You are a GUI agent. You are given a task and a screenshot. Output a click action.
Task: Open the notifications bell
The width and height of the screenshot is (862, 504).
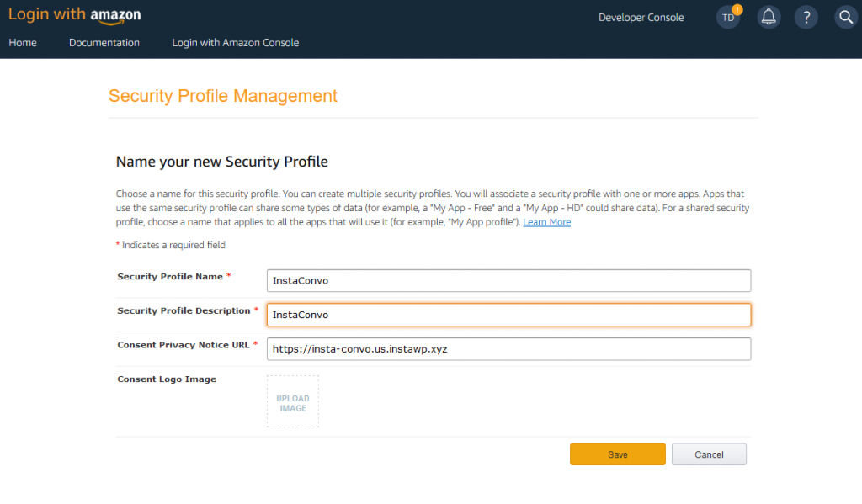769,18
